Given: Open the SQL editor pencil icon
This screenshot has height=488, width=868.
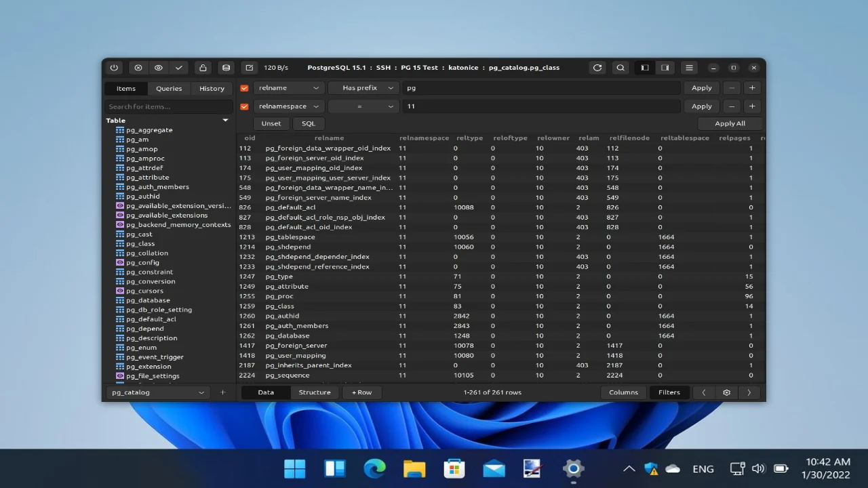Looking at the screenshot, I should (x=250, y=68).
